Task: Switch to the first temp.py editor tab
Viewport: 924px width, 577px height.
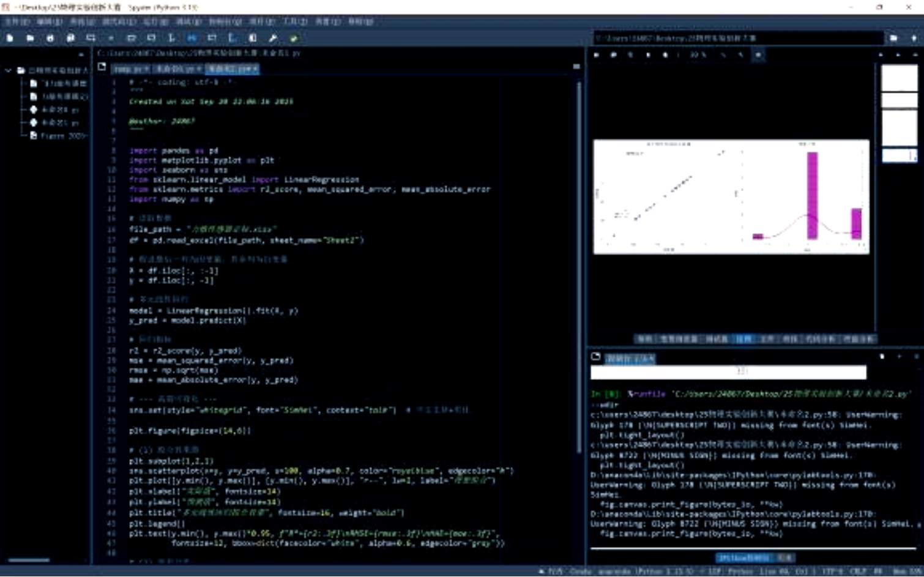Action: (x=132, y=69)
